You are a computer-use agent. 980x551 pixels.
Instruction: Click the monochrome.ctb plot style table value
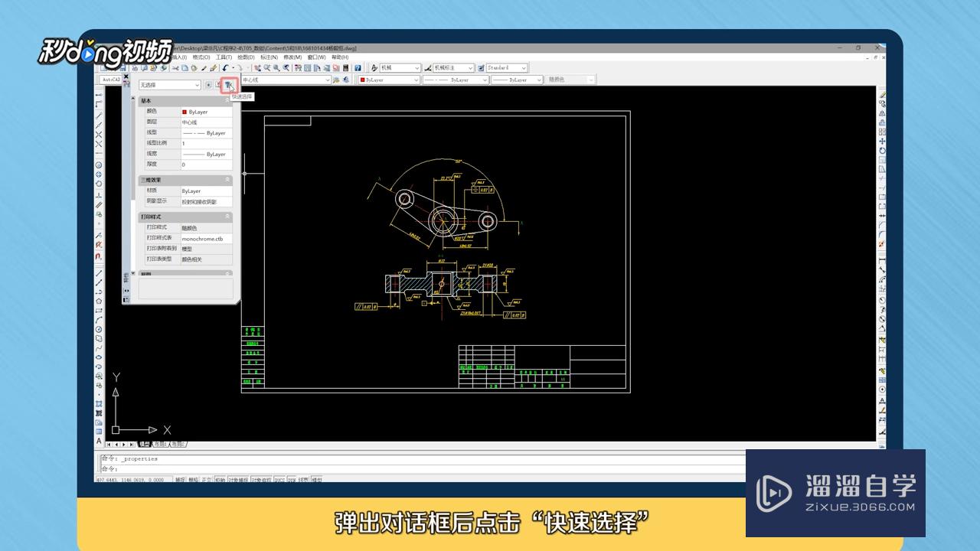205,238
